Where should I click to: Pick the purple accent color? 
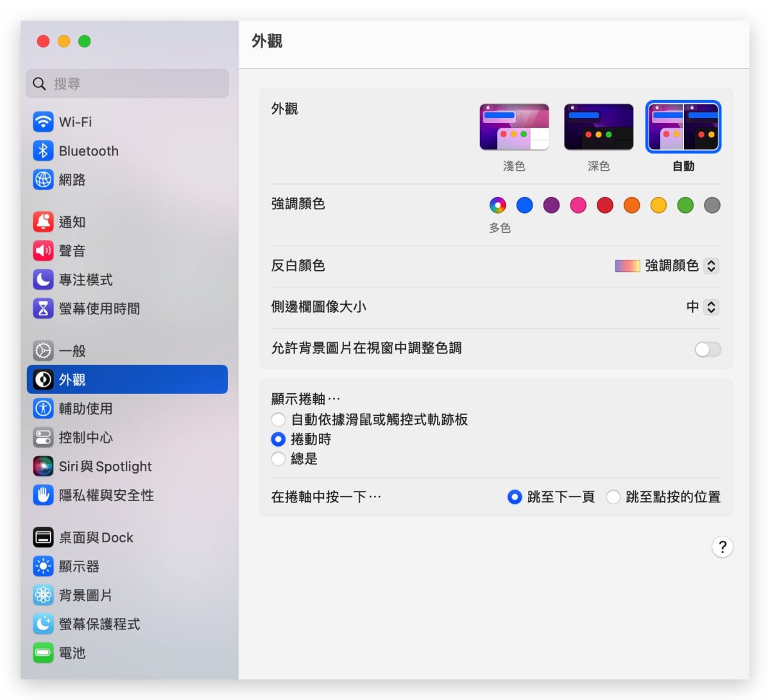click(x=551, y=205)
